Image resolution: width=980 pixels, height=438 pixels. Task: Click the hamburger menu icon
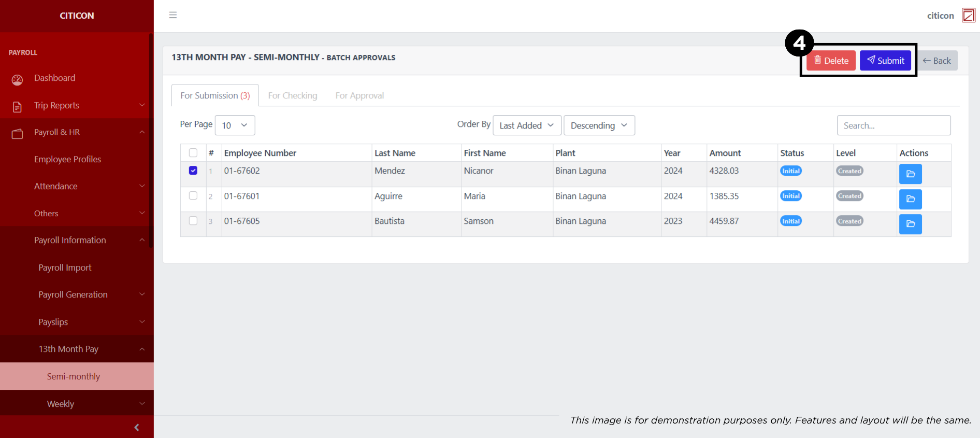[173, 15]
